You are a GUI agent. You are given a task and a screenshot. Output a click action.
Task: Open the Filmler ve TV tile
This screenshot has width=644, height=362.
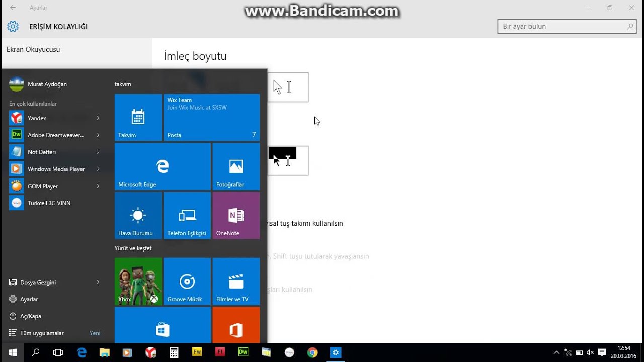pos(236,282)
